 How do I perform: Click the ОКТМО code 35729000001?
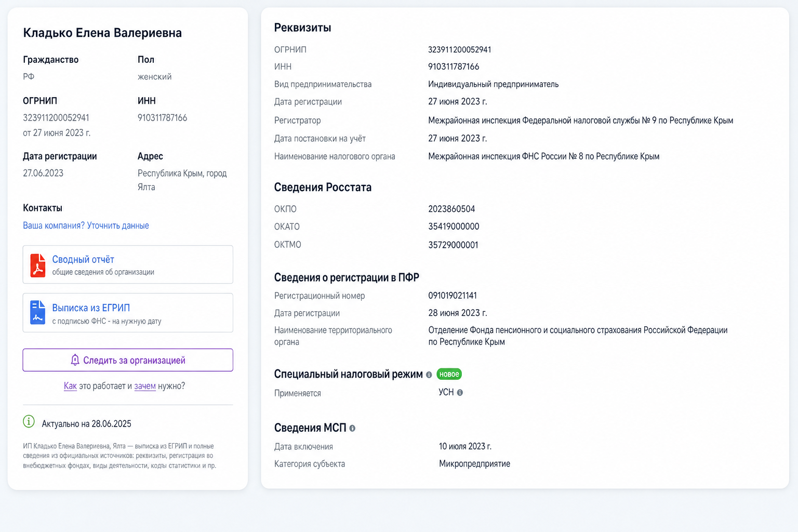point(453,245)
